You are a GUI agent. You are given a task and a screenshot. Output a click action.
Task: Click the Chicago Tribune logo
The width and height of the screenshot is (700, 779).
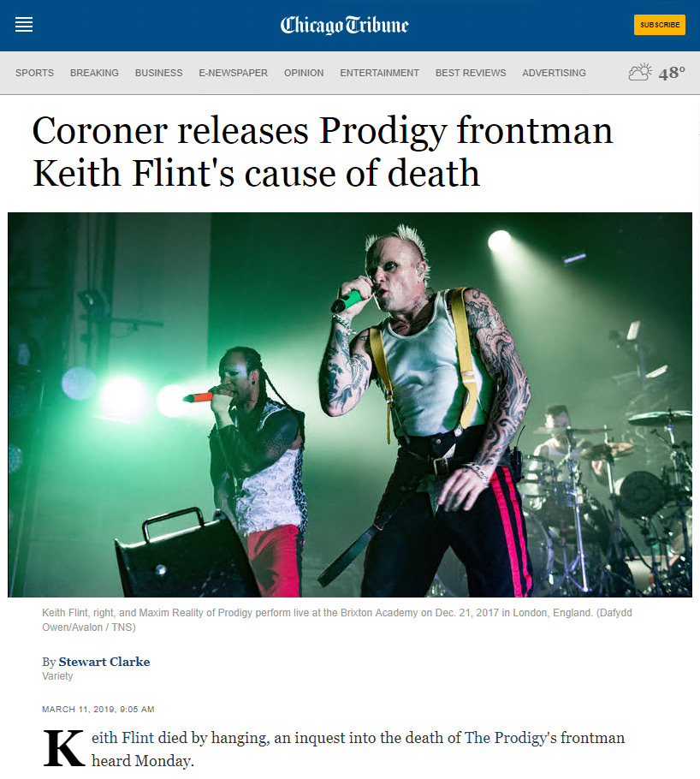pos(344,25)
